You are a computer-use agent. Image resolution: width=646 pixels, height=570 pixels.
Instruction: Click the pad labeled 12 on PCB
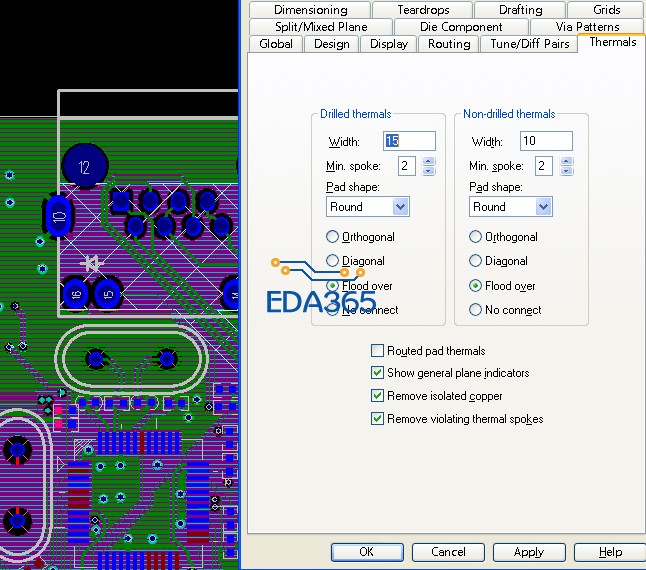tap(85, 167)
